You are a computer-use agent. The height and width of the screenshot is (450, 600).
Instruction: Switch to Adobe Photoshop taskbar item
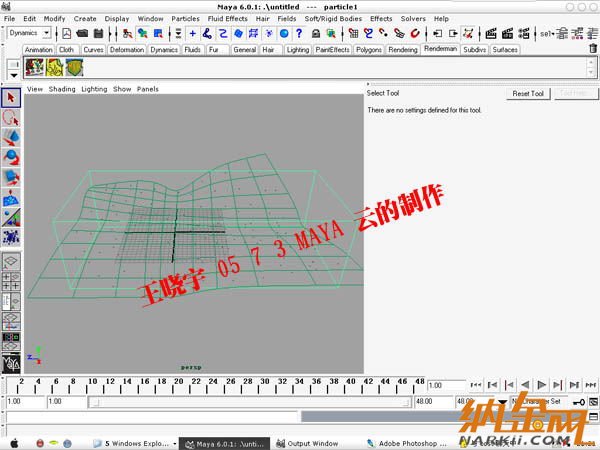click(x=406, y=443)
